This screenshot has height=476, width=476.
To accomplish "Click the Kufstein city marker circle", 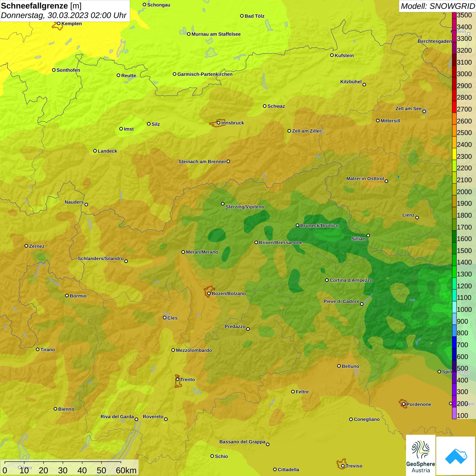I will click(332, 55).
